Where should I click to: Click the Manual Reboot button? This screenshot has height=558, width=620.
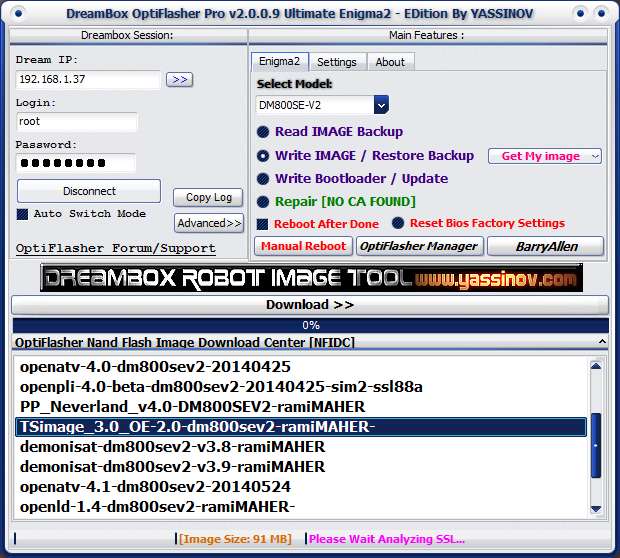pyautogui.click(x=303, y=246)
